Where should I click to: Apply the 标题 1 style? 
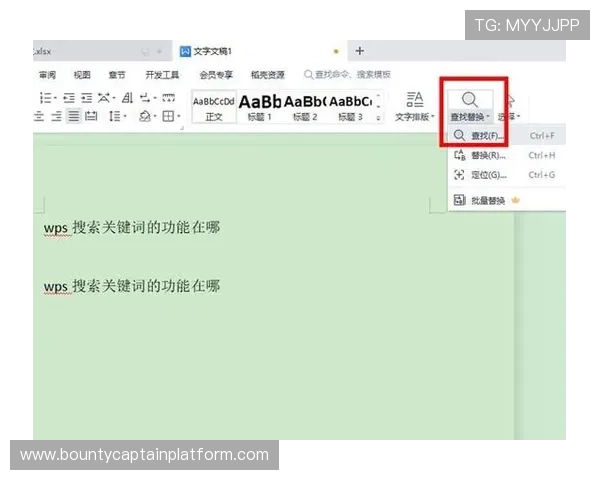point(260,107)
